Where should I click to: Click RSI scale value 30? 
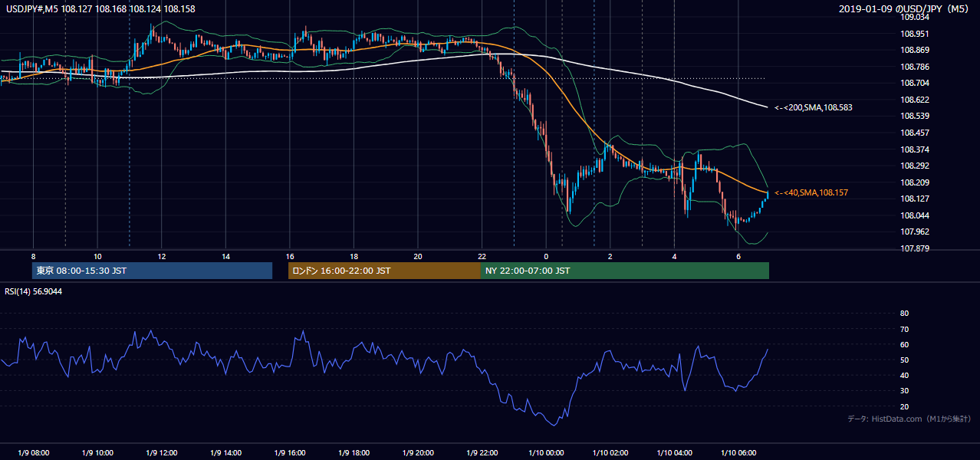coord(904,391)
